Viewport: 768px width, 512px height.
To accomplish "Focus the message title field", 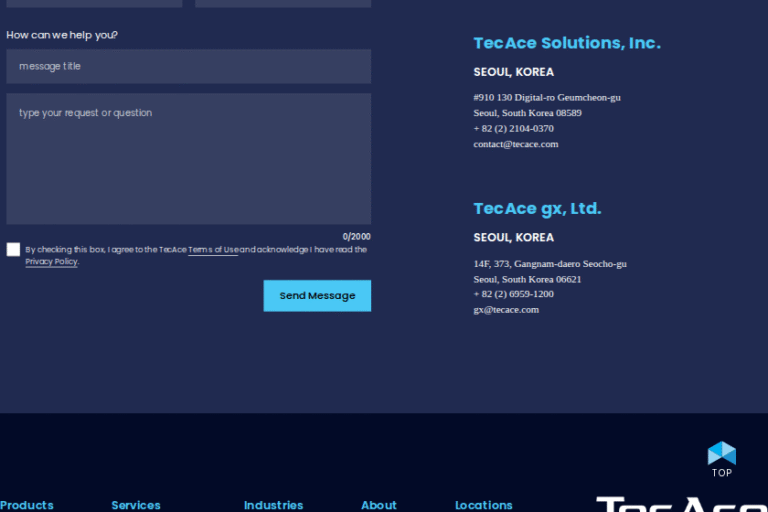I will tap(188, 66).
